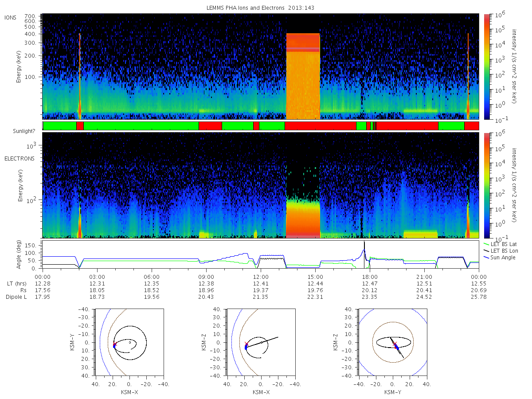532x399 pixels.
Task: Open the KSM-Y versus KSM-Z orbit plot
Action: tap(393, 342)
